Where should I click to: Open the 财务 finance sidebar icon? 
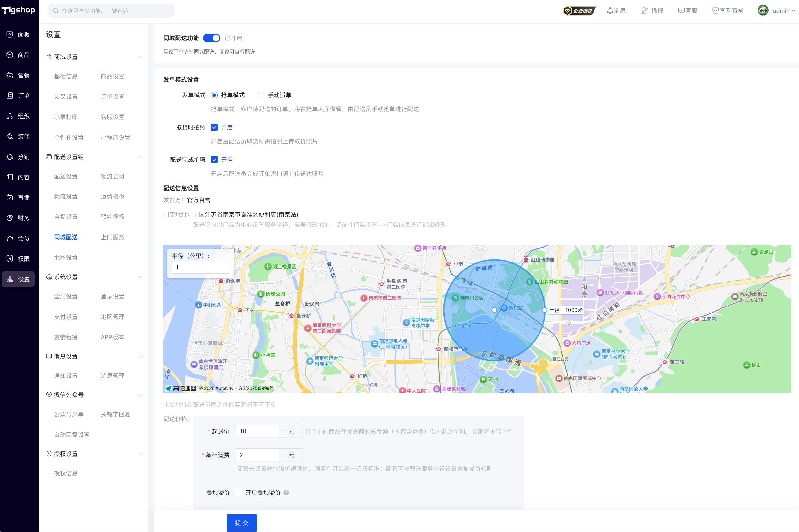[x=10, y=218]
